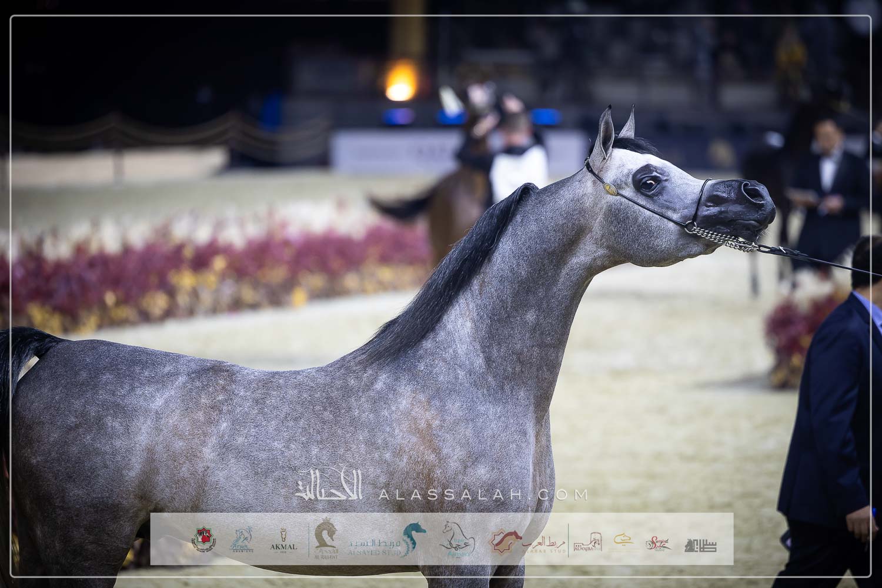Click the red emblem logo in sponsor strip
Image resolution: width=882 pixels, height=588 pixels.
pos(203,539)
